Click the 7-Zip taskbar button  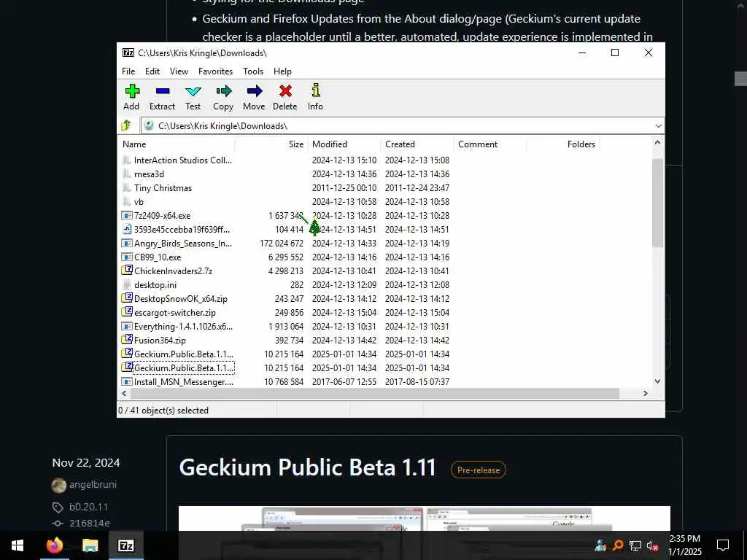click(x=125, y=545)
